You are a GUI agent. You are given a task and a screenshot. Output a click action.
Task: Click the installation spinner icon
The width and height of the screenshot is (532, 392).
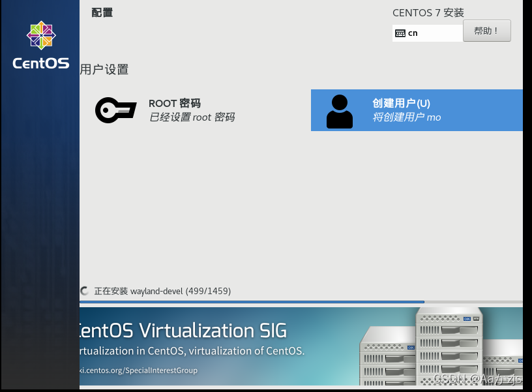click(x=85, y=291)
